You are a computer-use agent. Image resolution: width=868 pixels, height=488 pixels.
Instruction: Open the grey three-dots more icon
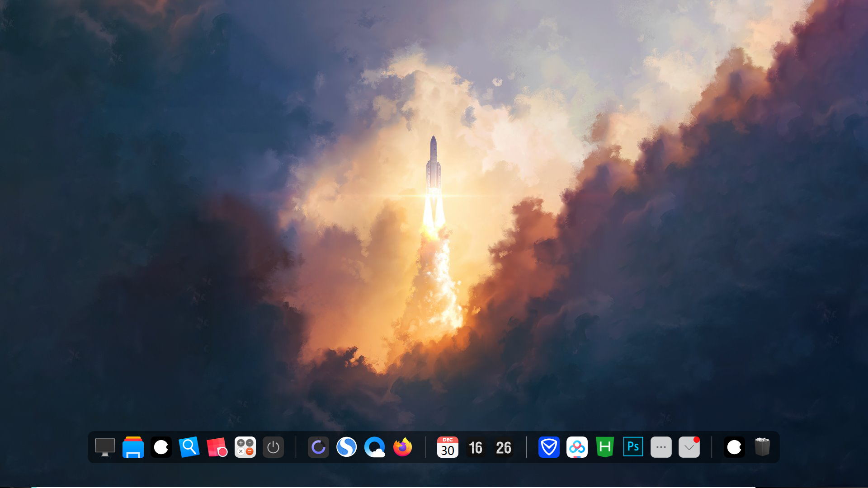[x=661, y=447]
